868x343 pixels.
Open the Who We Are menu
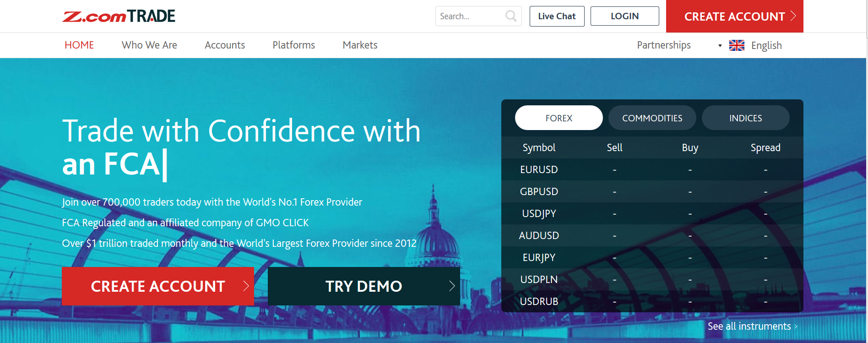[x=149, y=45]
